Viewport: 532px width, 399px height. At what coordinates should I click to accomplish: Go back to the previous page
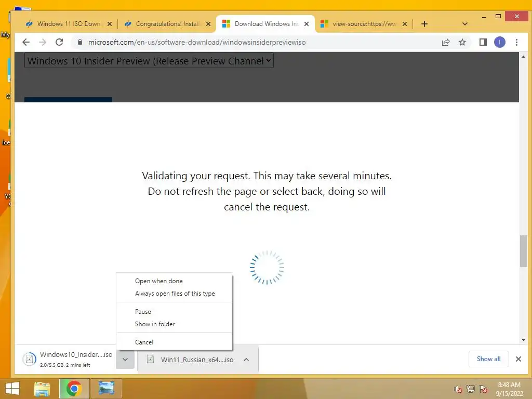click(26, 42)
